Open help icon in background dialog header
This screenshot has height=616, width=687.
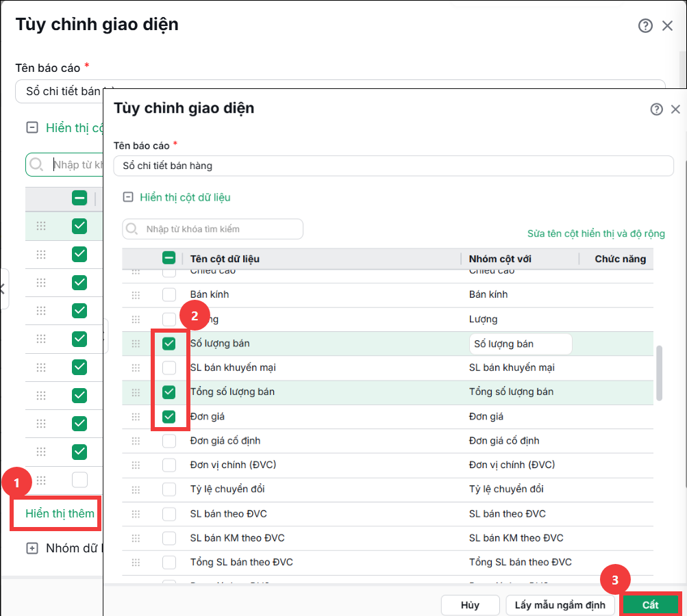point(645,26)
